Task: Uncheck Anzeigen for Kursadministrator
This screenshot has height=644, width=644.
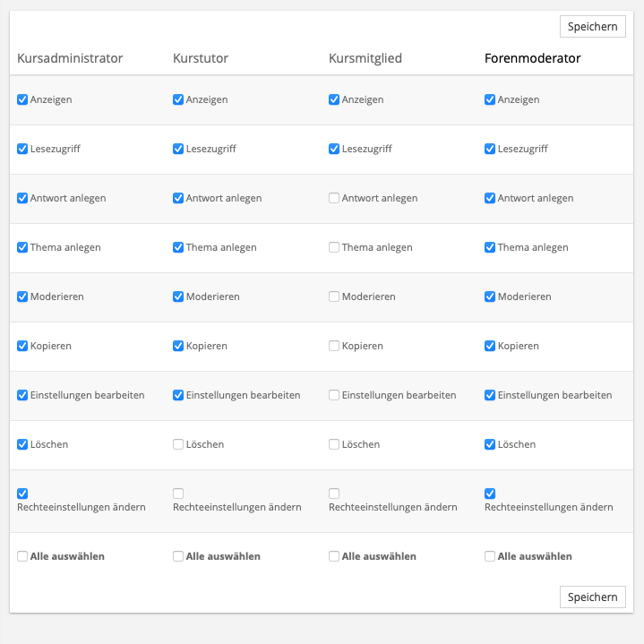Action: pos(22,99)
